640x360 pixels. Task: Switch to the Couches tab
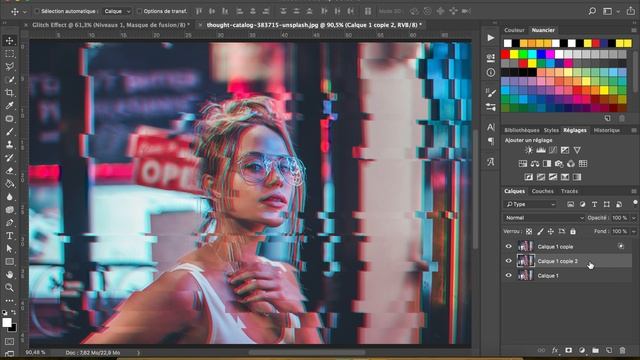tap(542, 191)
